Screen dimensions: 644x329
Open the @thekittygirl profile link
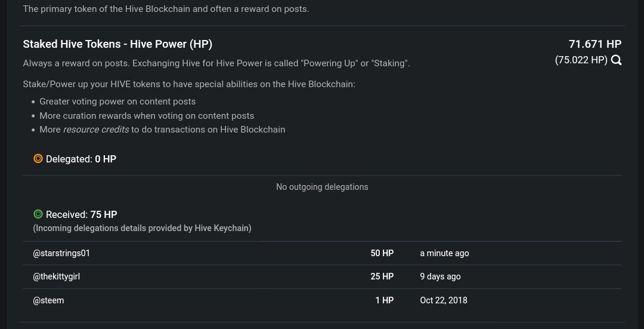(x=56, y=277)
